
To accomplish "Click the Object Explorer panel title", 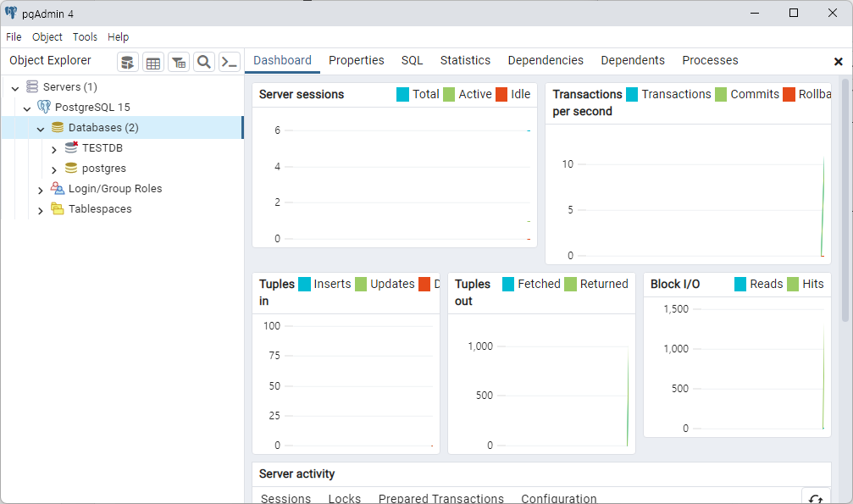I will 50,60.
